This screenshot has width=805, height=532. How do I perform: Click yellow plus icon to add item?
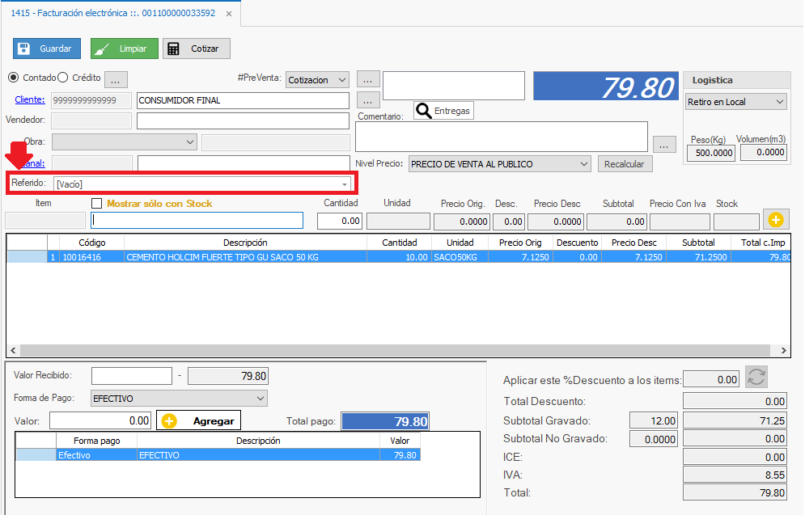point(775,220)
